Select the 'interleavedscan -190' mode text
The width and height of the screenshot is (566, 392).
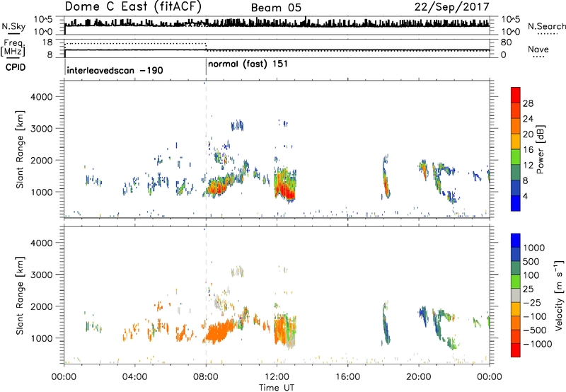[115, 70]
